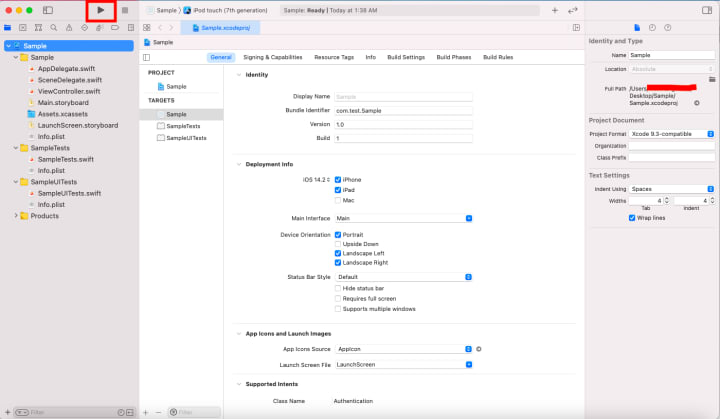The image size is (720, 419).
Task: Choose location folder icon in inspector
Action: 712,79
